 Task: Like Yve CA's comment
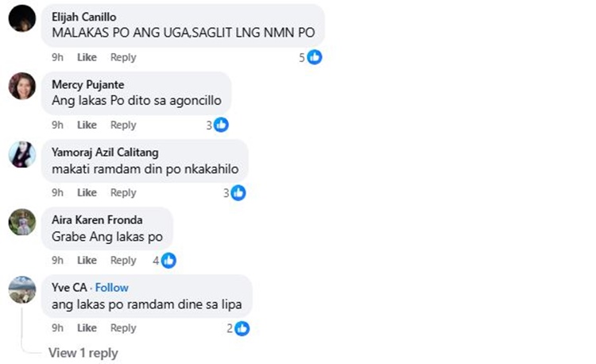click(87, 328)
